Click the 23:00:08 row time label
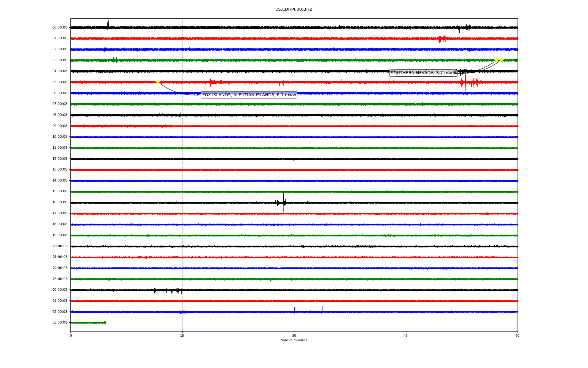 60,279
